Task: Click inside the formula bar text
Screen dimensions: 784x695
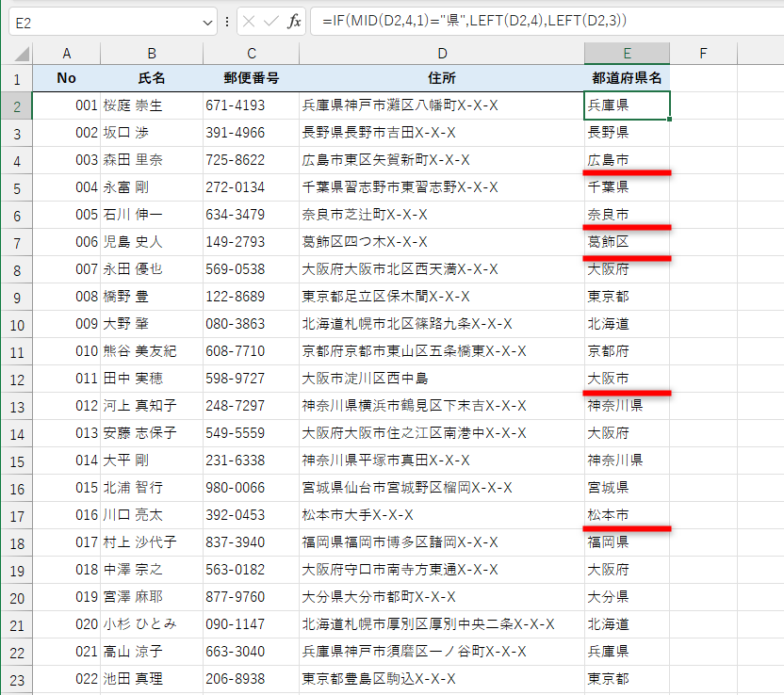Action: [x=474, y=21]
